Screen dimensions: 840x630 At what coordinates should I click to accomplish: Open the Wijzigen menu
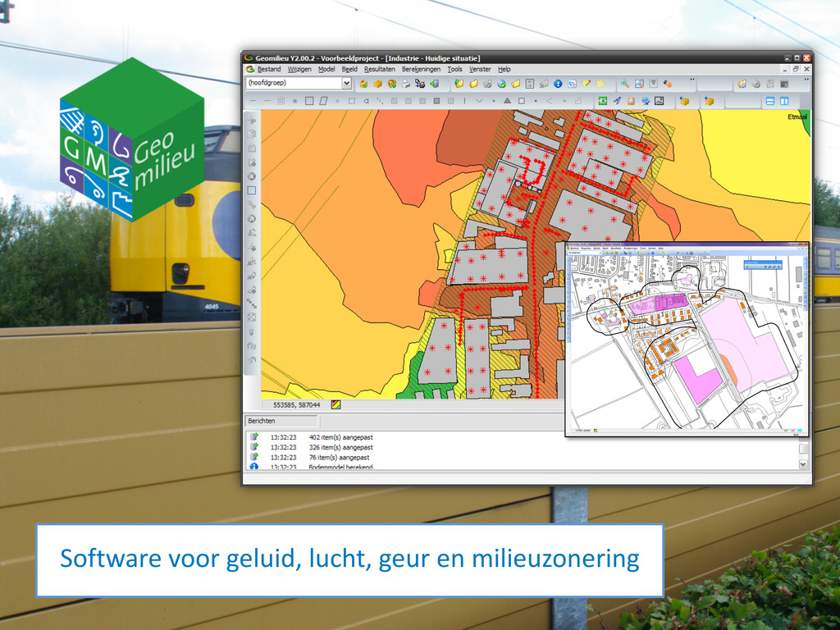[299, 69]
